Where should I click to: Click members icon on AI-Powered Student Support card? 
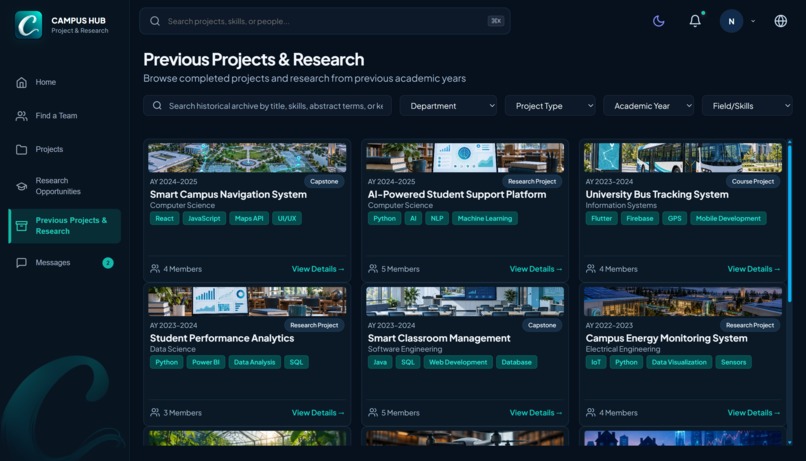click(373, 268)
